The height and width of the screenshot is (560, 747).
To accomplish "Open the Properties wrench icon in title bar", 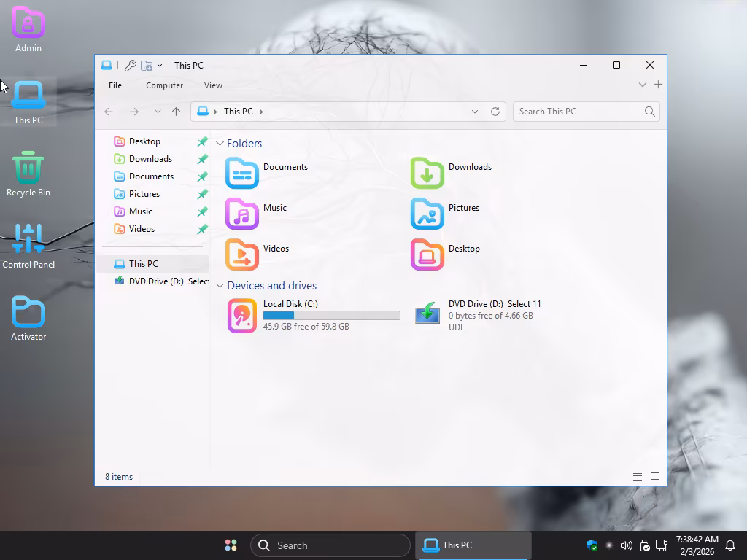I will point(131,66).
